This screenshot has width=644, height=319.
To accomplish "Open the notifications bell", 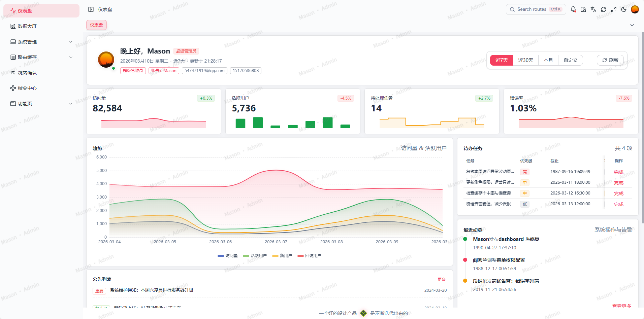I will coord(573,9).
